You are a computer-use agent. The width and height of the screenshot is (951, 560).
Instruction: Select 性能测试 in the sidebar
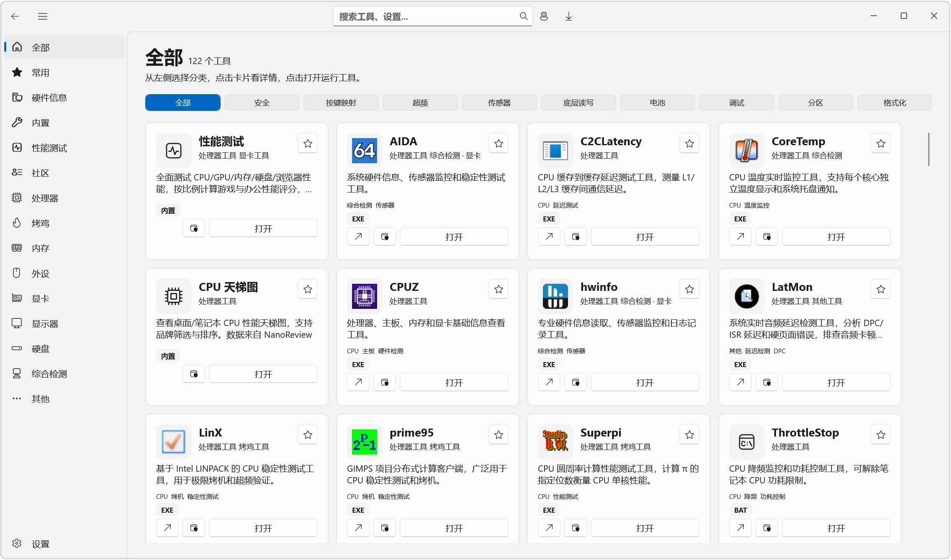click(x=64, y=148)
